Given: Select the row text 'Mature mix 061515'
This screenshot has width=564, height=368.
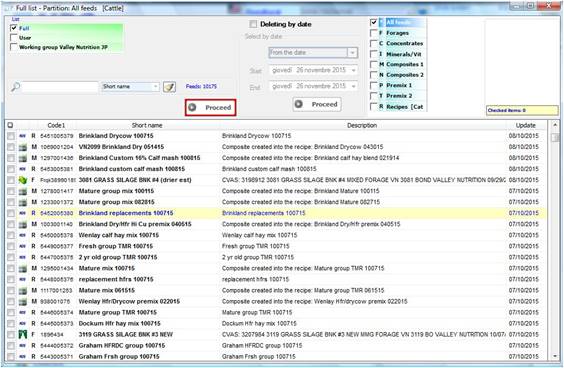Looking at the screenshot, I should click(x=106, y=290).
